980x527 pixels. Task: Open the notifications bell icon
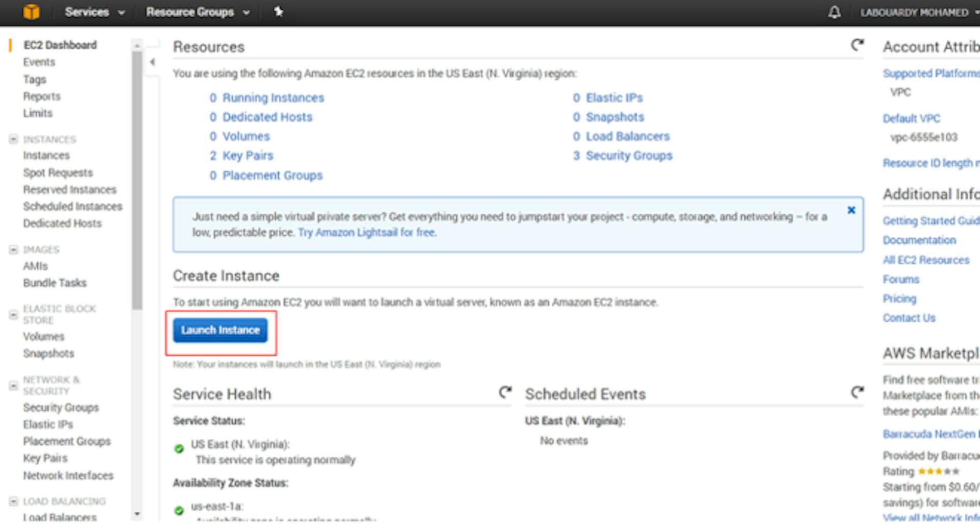834,12
